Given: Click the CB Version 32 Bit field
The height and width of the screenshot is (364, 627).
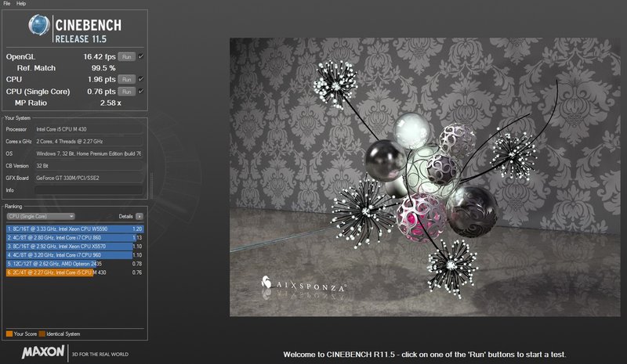Looking at the screenshot, I should coord(89,166).
